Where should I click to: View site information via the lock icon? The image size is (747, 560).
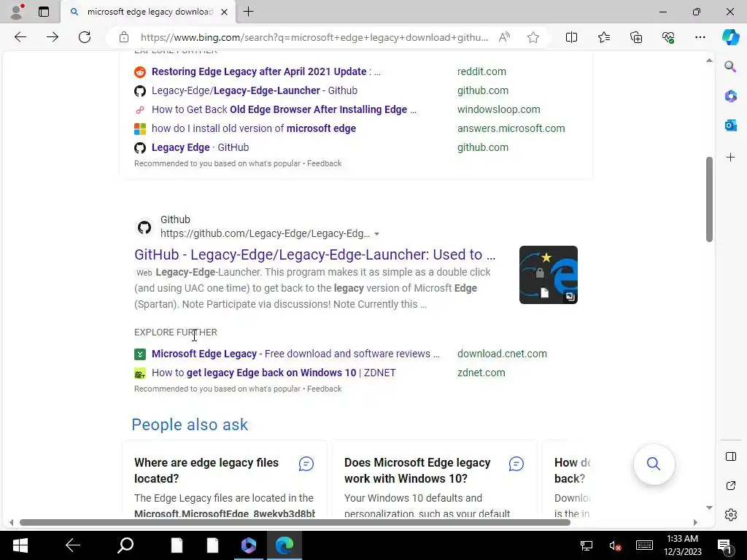(x=124, y=37)
